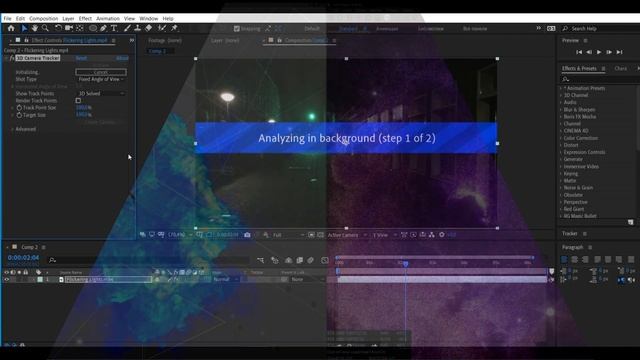Open the viewer resolution Full dropdown
The height and width of the screenshot is (360, 640).
(288, 235)
